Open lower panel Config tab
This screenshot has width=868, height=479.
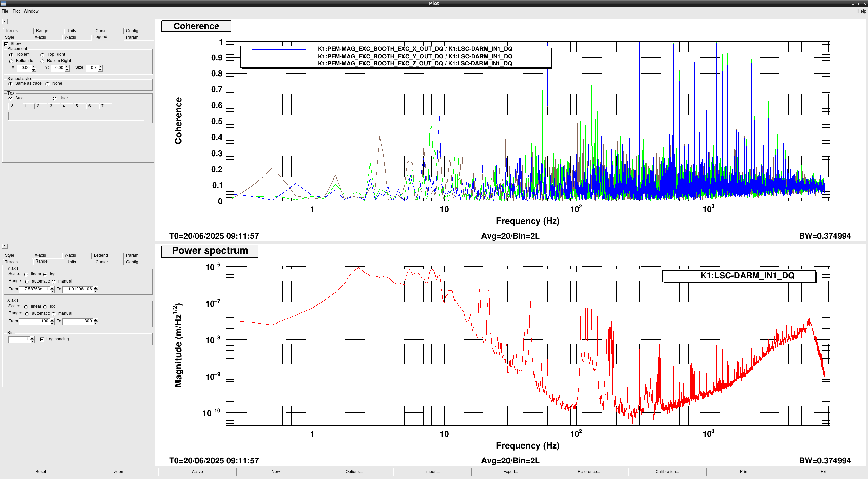139,262
